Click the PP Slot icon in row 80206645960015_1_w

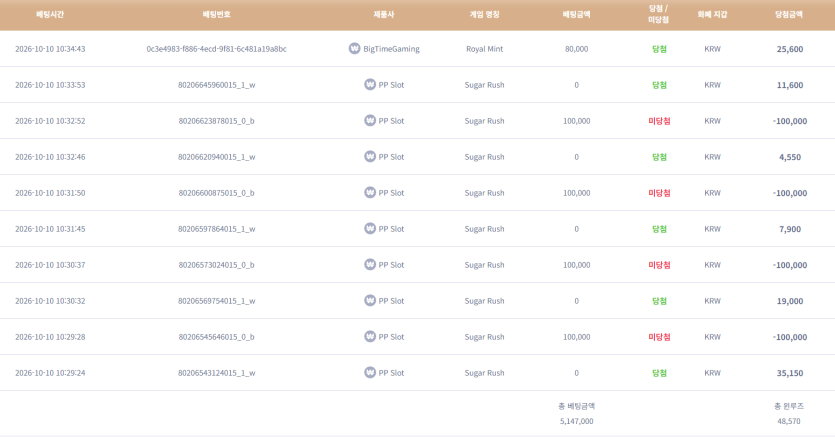click(370, 85)
